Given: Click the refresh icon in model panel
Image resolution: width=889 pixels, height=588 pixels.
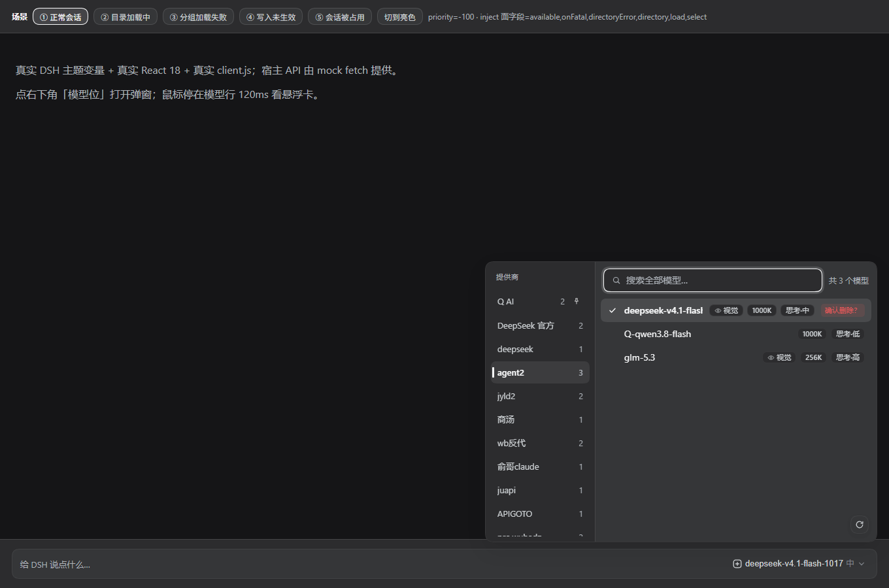Looking at the screenshot, I should click(x=860, y=524).
